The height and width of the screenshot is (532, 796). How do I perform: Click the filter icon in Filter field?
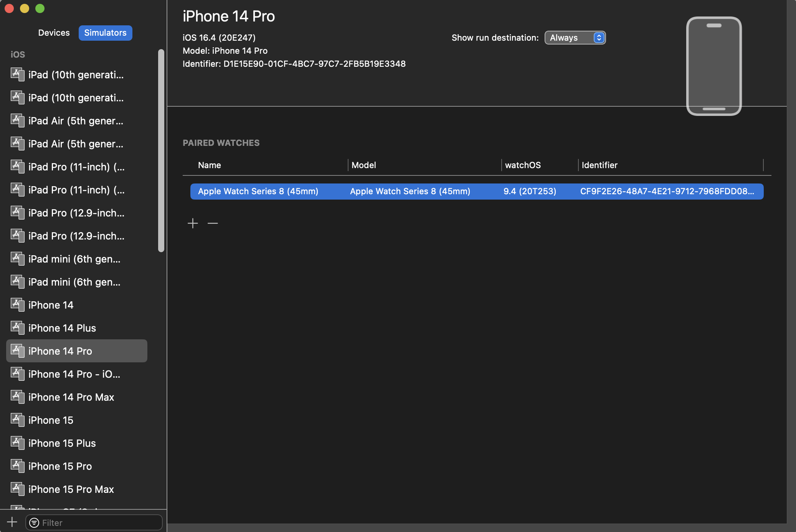34,523
